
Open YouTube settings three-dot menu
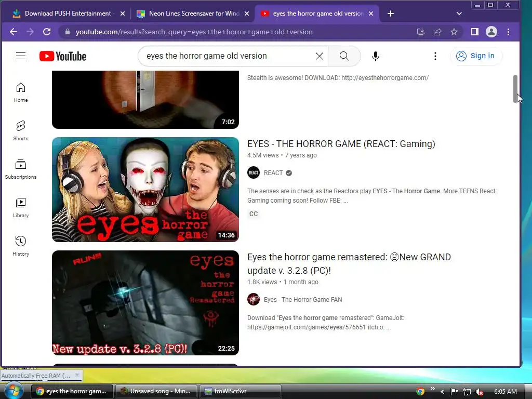pos(435,56)
